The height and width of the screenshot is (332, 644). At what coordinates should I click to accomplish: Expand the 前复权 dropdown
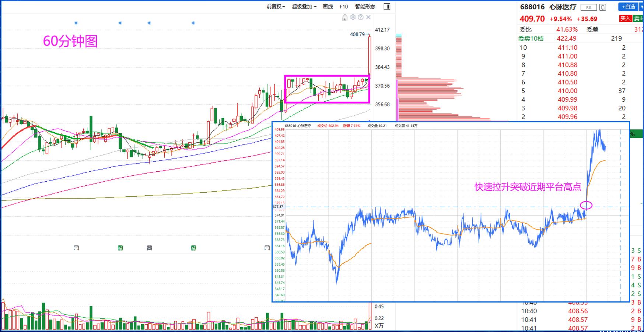point(276,7)
